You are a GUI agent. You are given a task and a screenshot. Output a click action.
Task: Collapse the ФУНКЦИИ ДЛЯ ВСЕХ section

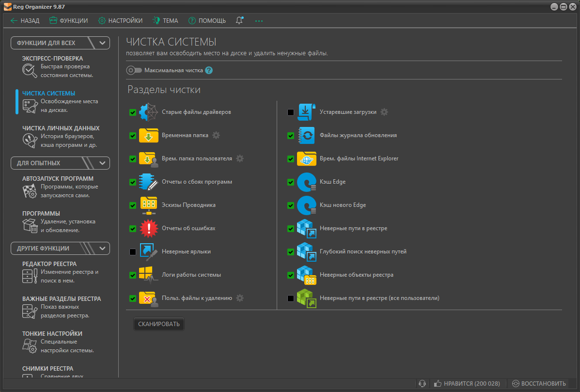(102, 43)
